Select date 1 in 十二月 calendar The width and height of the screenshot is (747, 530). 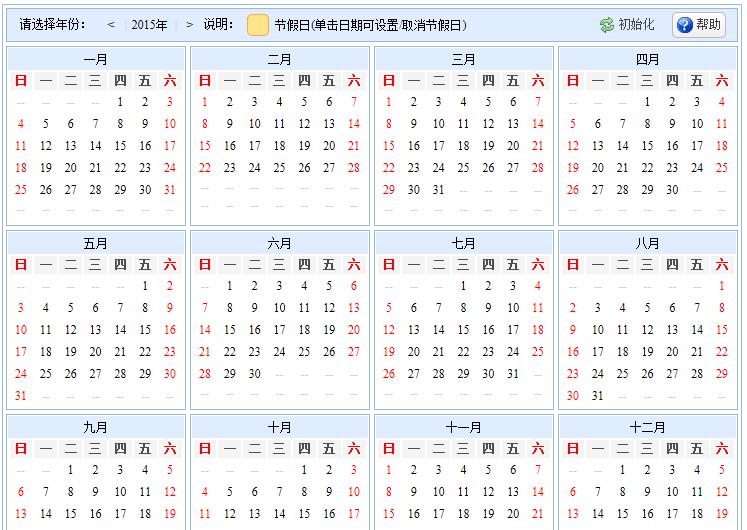pyautogui.click(x=623, y=470)
